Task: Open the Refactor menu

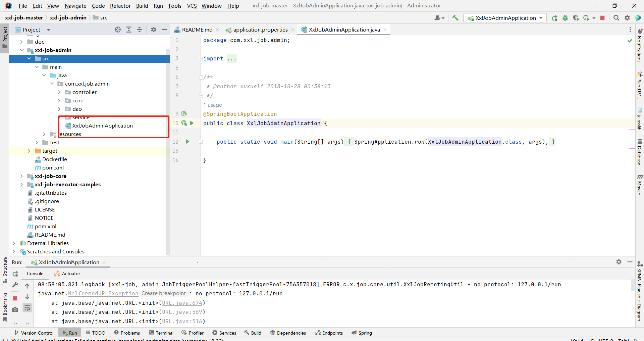Action: click(120, 6)
